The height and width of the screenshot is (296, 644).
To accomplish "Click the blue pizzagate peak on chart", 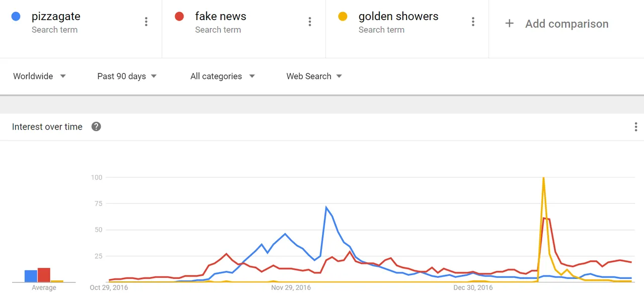I will point(326,207).
